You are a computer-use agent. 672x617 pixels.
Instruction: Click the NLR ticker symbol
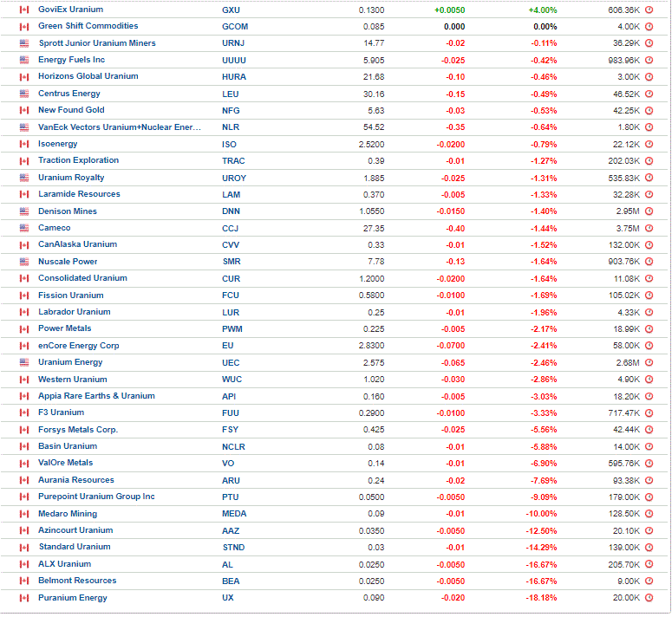pyautogui.click(x=231, y=127)
